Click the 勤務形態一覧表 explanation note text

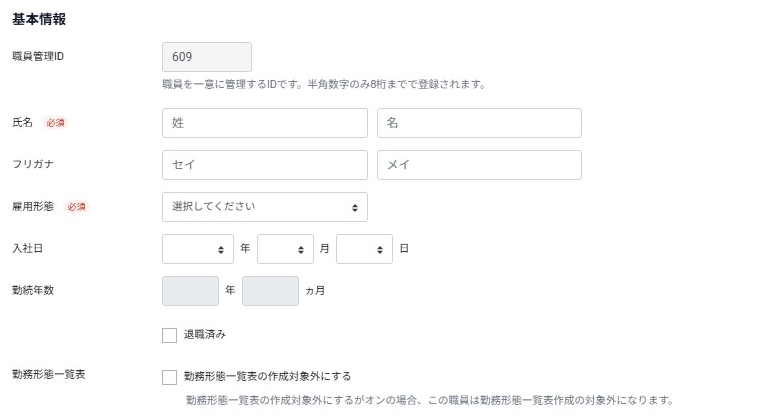tap(430, 401)
